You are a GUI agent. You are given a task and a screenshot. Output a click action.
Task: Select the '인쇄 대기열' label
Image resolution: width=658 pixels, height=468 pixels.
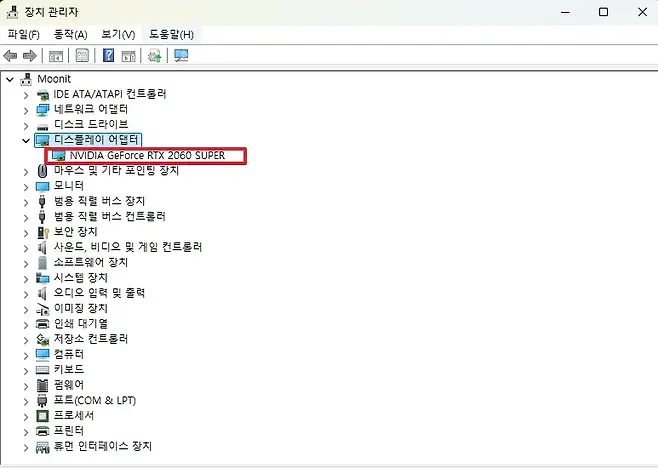pyautogui.click(x=81, y=324)
